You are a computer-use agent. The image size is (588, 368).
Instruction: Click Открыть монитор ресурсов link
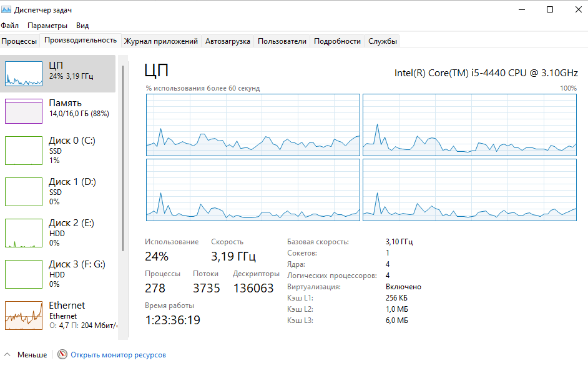pos(118,354)
